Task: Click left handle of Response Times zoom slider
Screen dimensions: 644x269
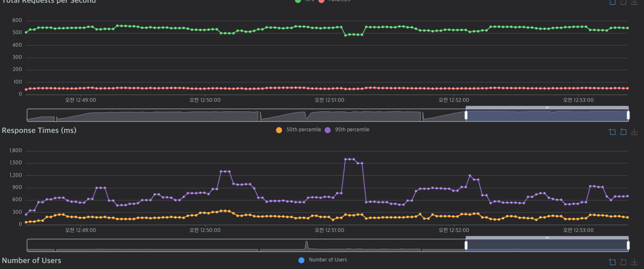Action: pyautogui.click(x=466, y=245)
